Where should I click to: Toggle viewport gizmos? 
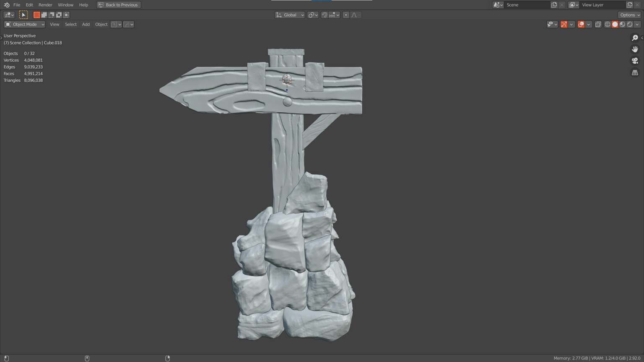564,24
